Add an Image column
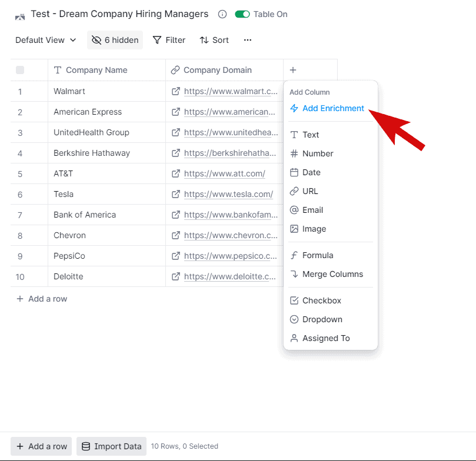Viewport: 476px width, 461px height. click(330, 229)
